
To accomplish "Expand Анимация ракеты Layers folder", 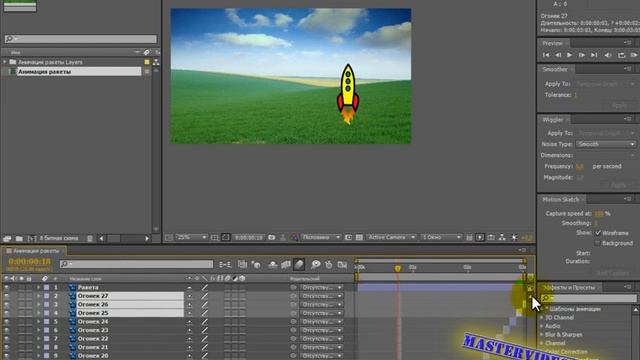I will click(x=5, y=62).
